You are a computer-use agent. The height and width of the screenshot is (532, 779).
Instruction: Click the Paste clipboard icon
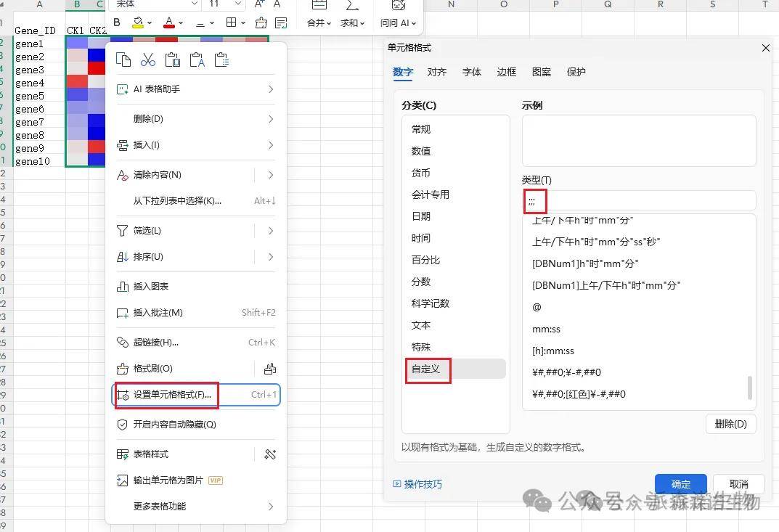pyautogui.click(x=172, y=60)
